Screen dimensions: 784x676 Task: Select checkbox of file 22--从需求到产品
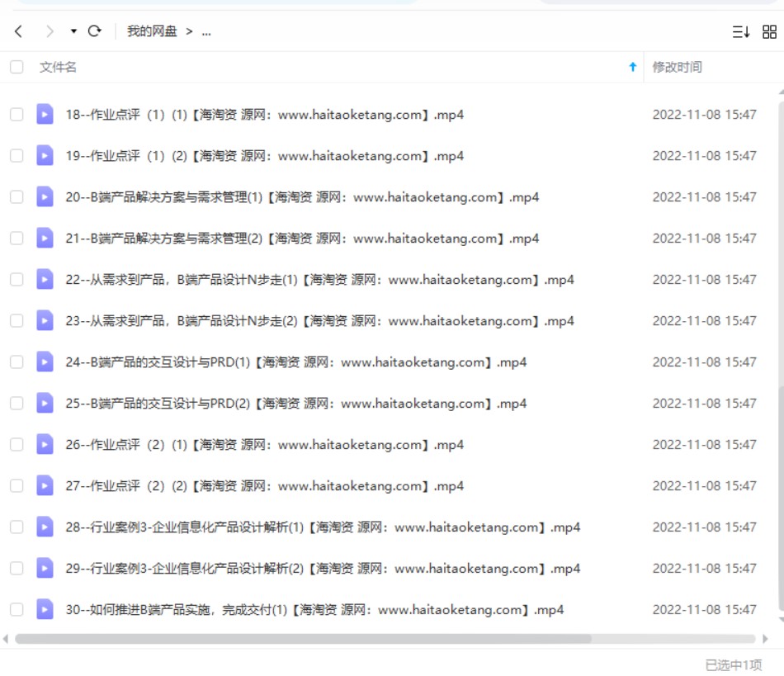pyautogui.click(x=17, y=280)
